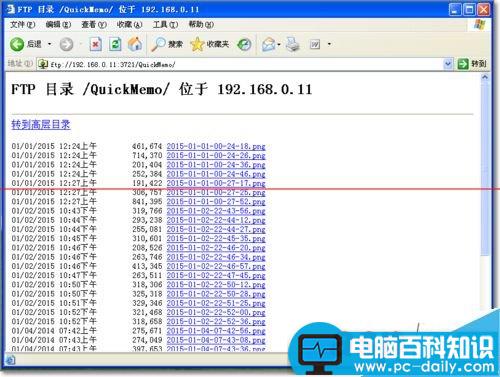This screenshot has height=377, width=500.
Task: Open file 2015-01-02-22-50-28.png
Action: [216, 294]
